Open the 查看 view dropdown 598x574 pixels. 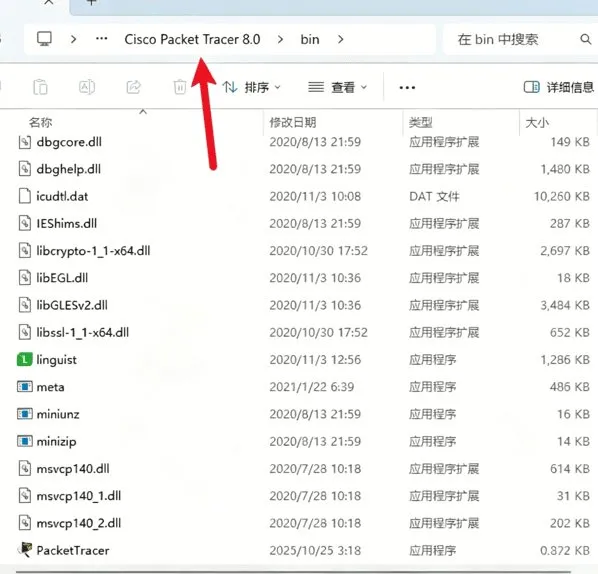pyautogui.click(x=338, y=87)
